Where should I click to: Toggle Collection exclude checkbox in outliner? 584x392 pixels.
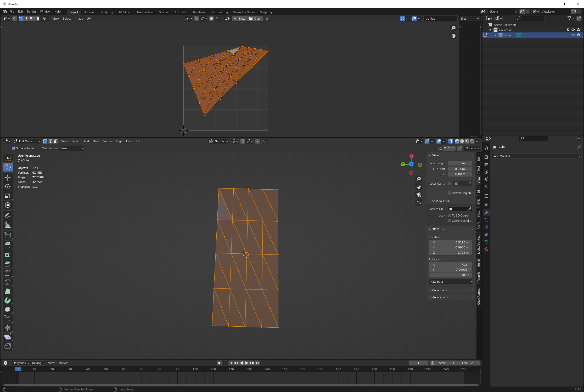coord(568,30)
